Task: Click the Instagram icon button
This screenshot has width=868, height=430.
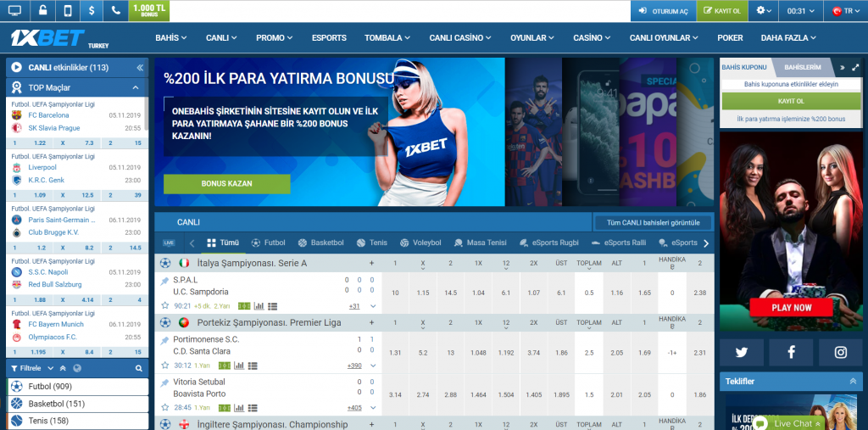Action: (x=841, y=352)
